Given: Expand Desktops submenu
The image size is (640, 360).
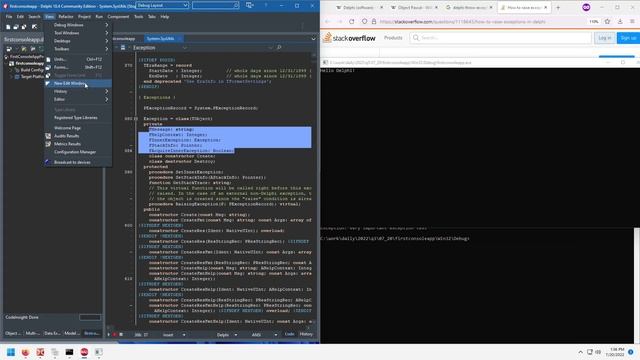Looking at the screenshot, I should [107, 41].
